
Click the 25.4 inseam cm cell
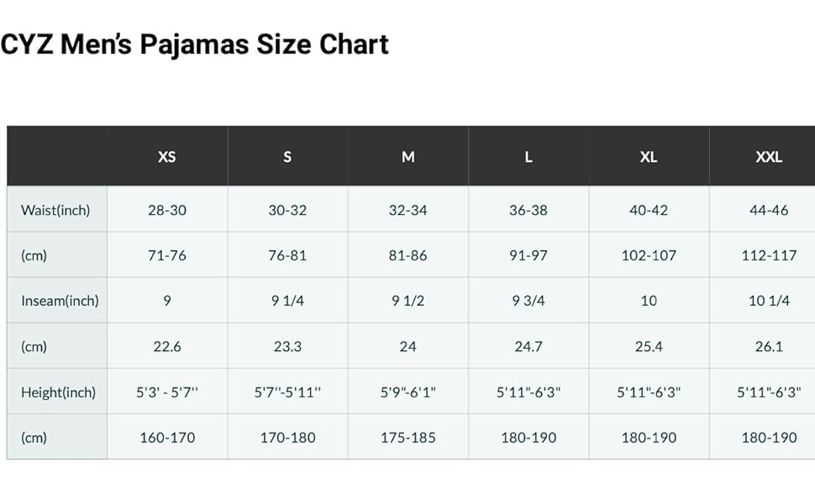pos(649,347)
